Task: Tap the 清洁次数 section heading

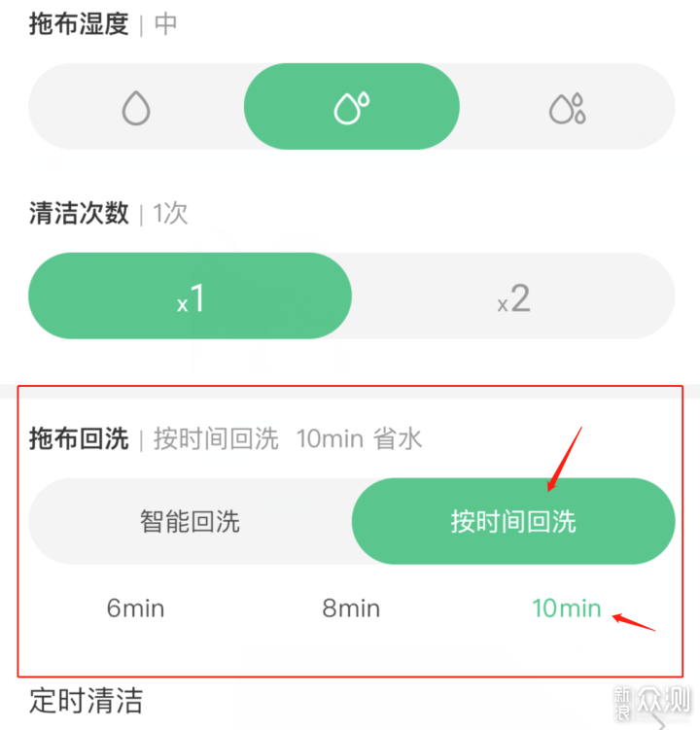Action: click(78, 213)
